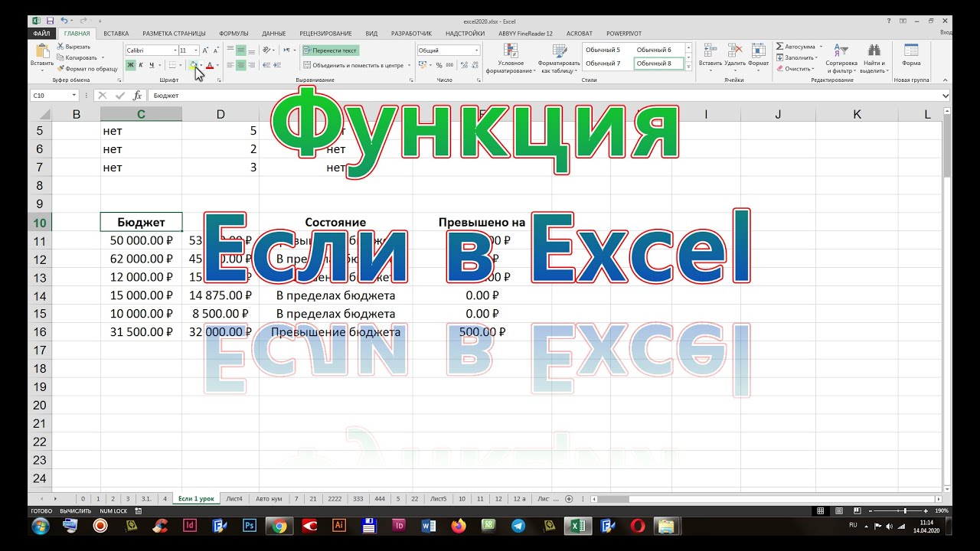The height and width of the screenshot is (551, 980).
Task: Open the fill color dropdown arrow
Action: point(201,65)
